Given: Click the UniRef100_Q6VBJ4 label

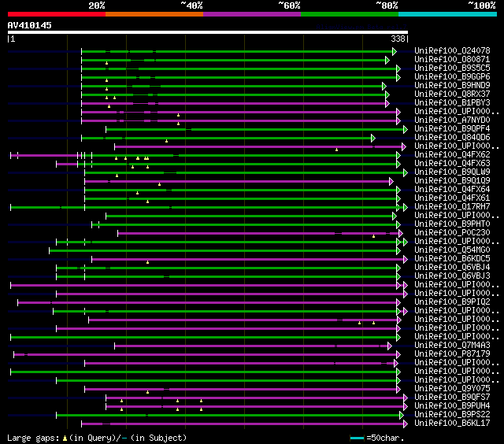Looking at the screenshot, I should point(452,268).
